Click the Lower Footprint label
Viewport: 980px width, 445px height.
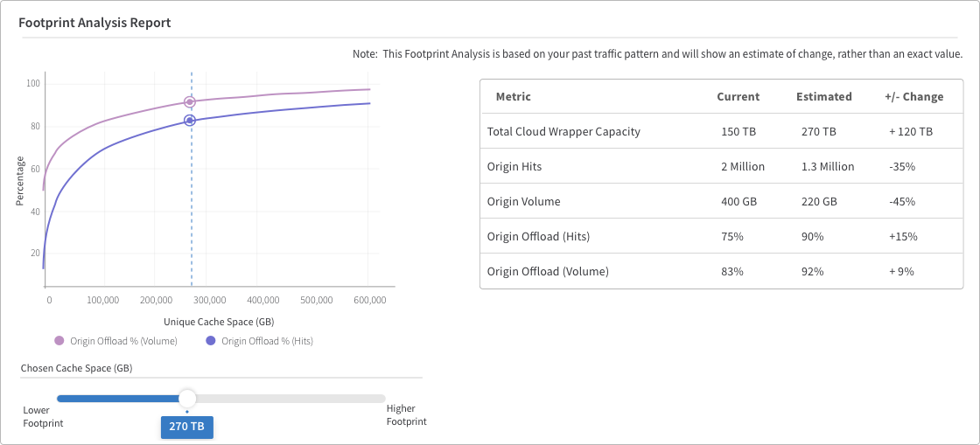(43, 415)
